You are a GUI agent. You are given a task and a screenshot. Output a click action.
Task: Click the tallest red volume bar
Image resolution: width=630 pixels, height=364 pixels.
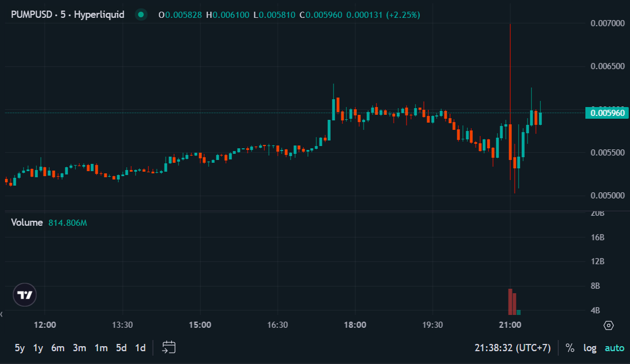(x=510, y=302)
